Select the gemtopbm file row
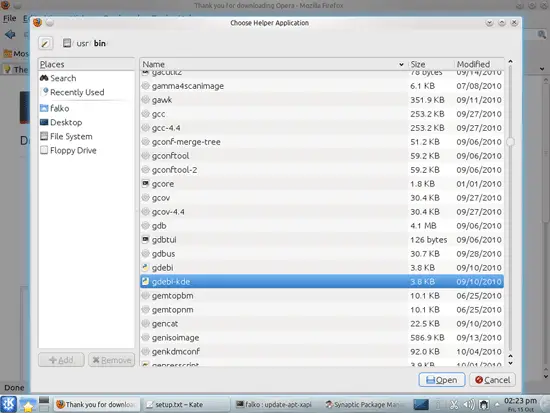This screenshot has height=413, width=550. [x=322, y=296]
